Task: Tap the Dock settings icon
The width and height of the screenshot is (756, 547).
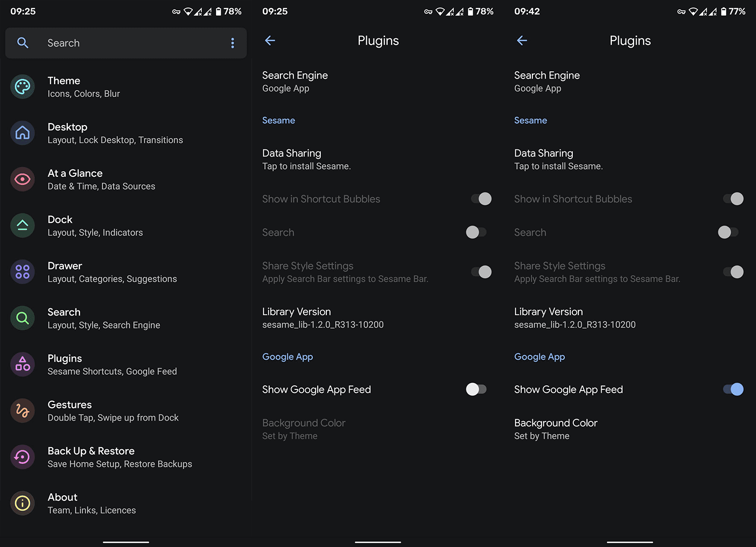Action: (x=22, y=225)
